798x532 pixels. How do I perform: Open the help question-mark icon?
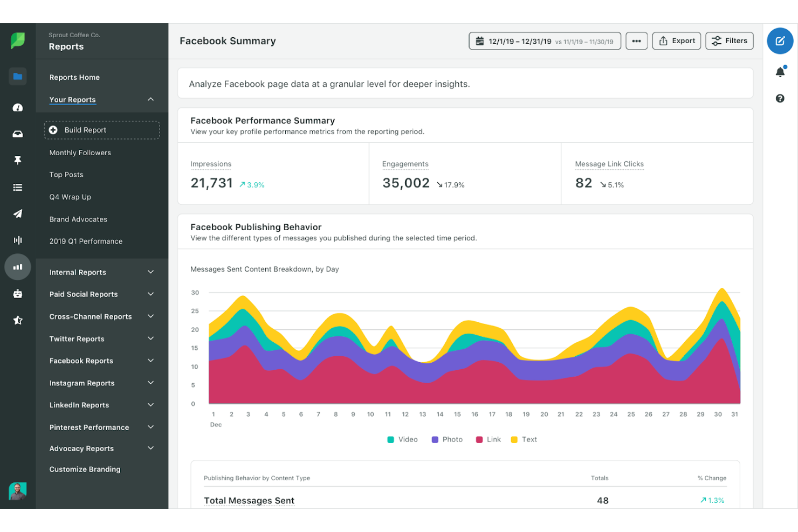[x=780, y=98]
